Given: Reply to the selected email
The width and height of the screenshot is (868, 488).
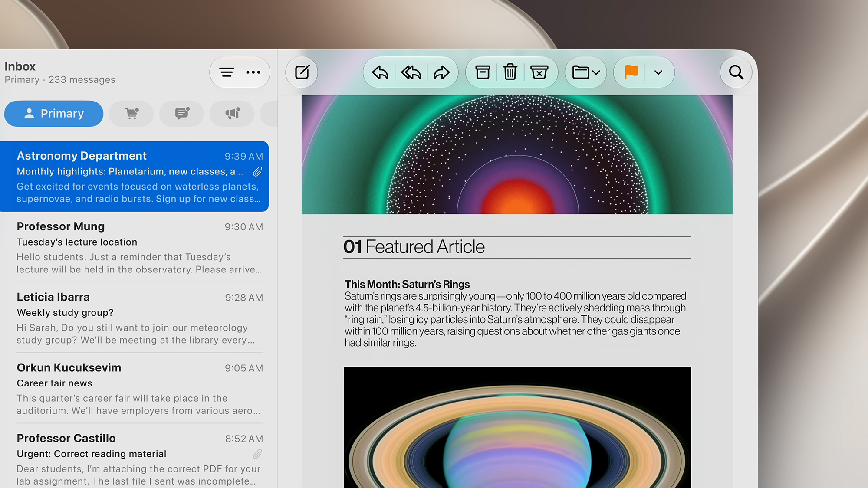Looking at the screenshot, I should click(x=380, y=72).
